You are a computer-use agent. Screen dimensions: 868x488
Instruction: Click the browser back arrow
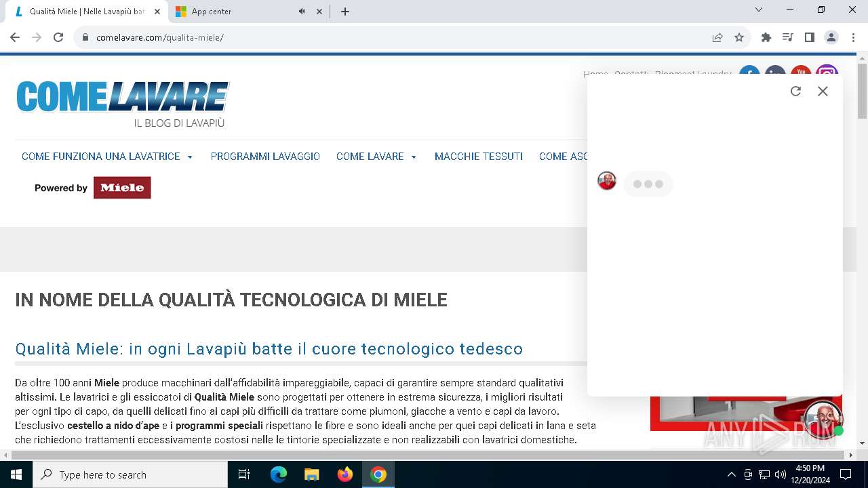[15, 37]
